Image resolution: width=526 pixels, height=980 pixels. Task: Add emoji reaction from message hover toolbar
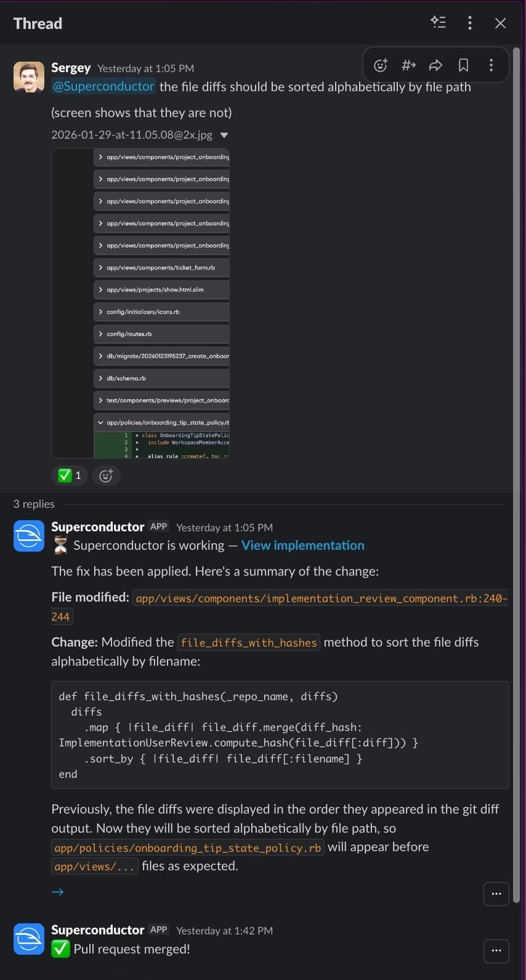(x=381, y=65)
